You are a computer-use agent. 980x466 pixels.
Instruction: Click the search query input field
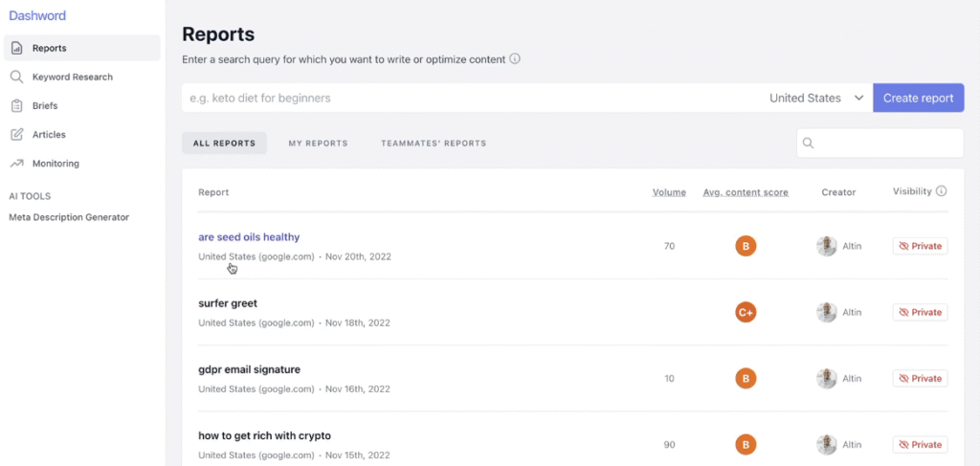point(469,98)
